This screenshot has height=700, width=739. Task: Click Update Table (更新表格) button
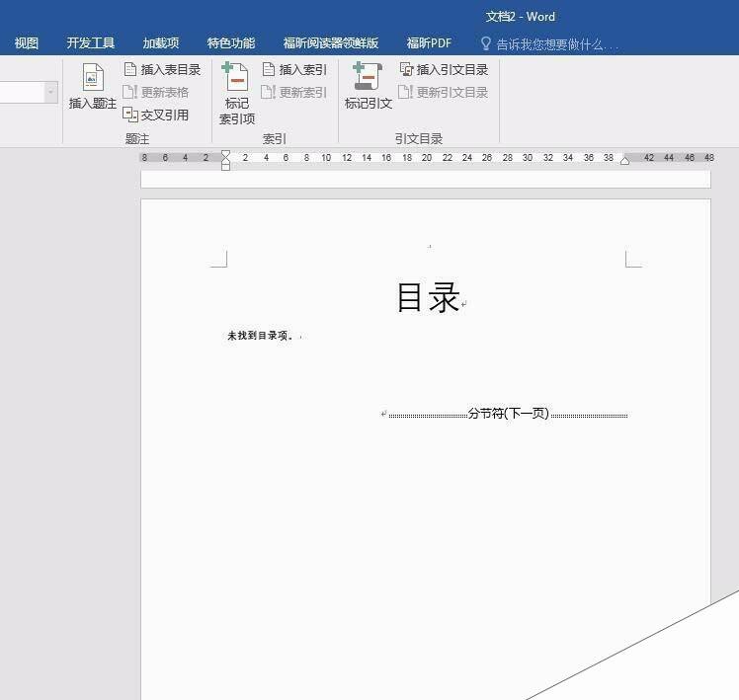coord(156,93)
